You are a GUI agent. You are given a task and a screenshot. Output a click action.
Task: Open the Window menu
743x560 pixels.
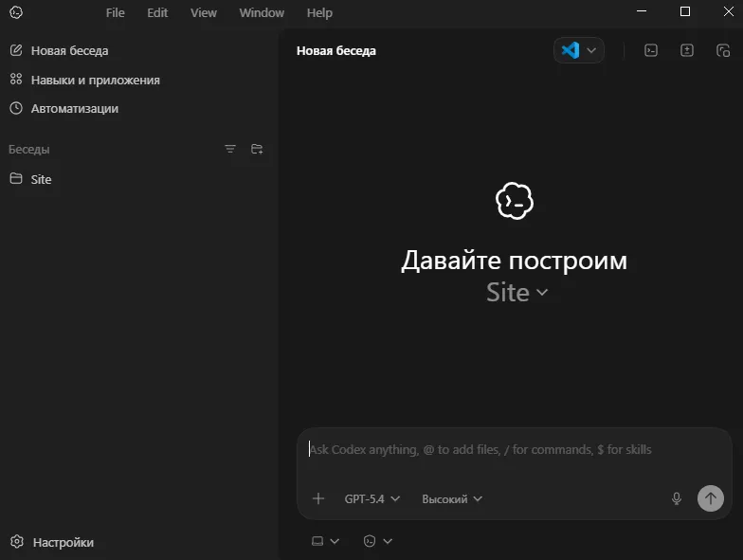(262, 13)
